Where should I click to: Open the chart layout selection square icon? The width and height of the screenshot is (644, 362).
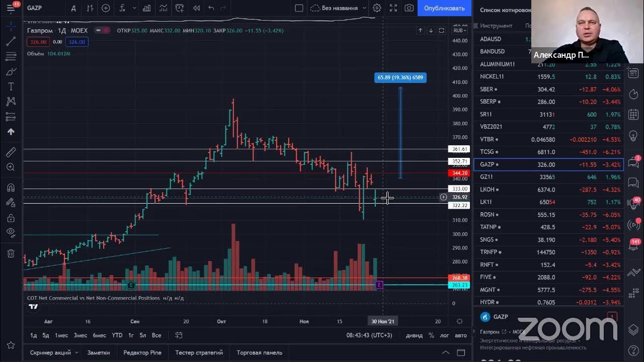pyautogui.click(x=299, y=8)
